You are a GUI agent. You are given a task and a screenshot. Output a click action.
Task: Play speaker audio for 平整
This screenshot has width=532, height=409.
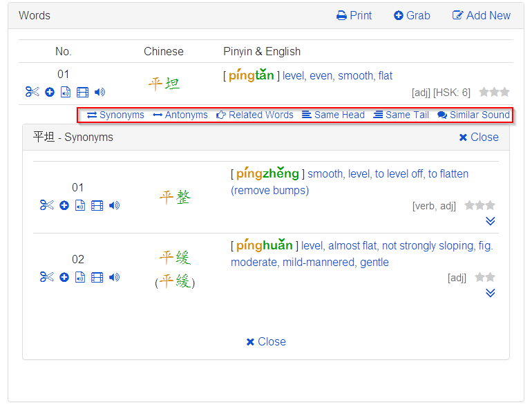click(x=115, y=205)
